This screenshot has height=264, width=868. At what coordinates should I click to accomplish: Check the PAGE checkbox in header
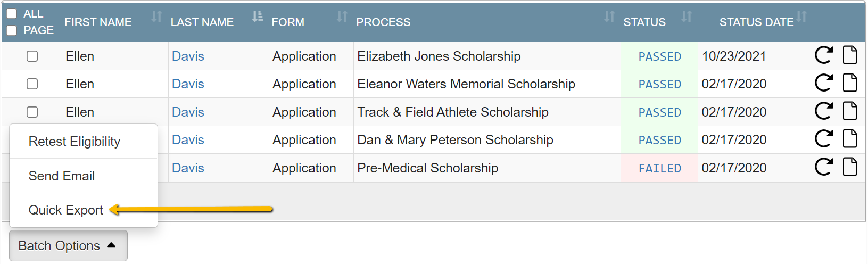tap(11, 30)
